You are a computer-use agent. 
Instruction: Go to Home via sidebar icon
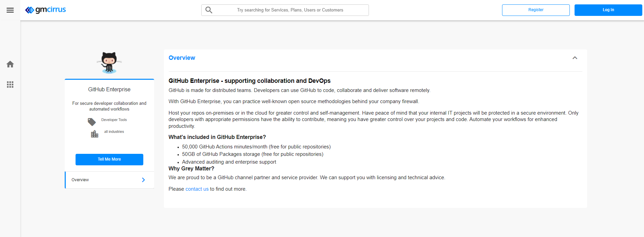[x=10, y=64]
